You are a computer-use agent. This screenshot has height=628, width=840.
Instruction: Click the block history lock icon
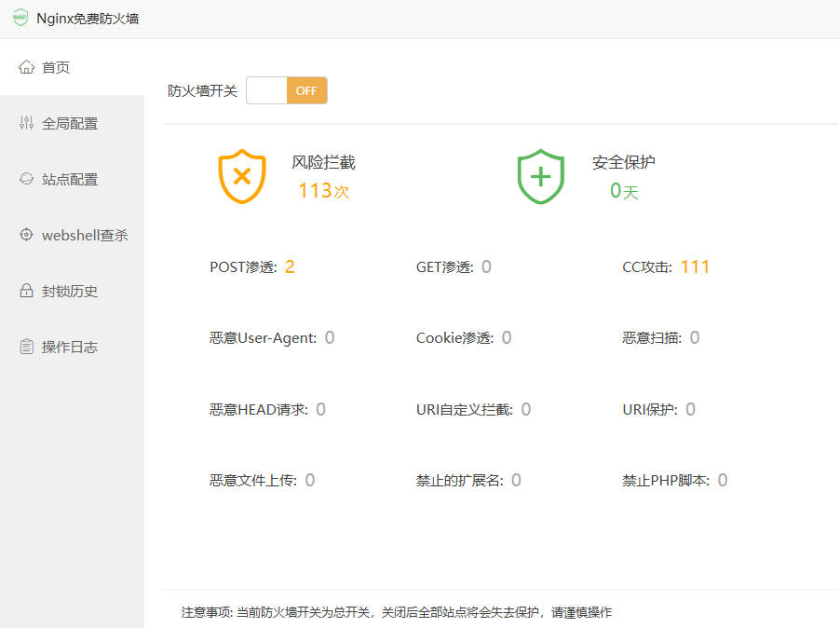tap(26, 291)
